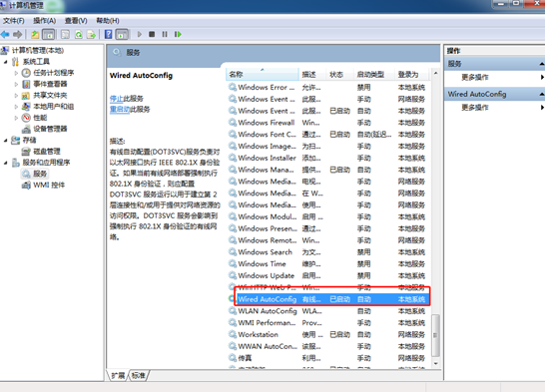Click the 停止 service link
This screenshot has height=392, width=545.
point(116,99)
